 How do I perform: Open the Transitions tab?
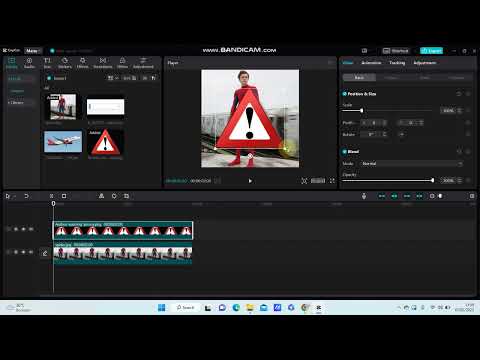point(103,63)
